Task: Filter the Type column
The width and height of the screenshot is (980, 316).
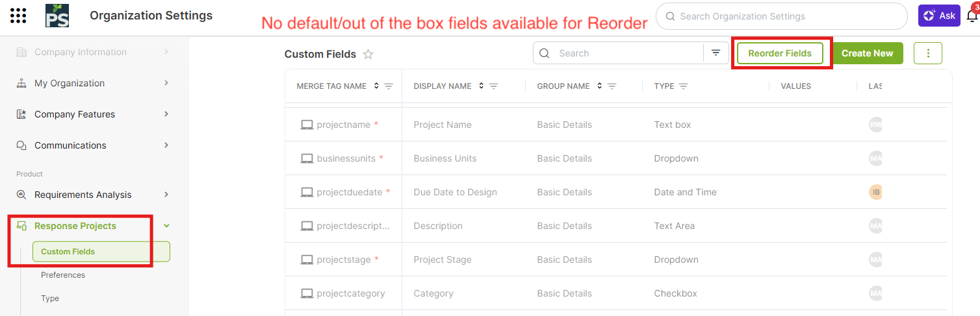Action: pyautogui.click(x=683, y=86)
